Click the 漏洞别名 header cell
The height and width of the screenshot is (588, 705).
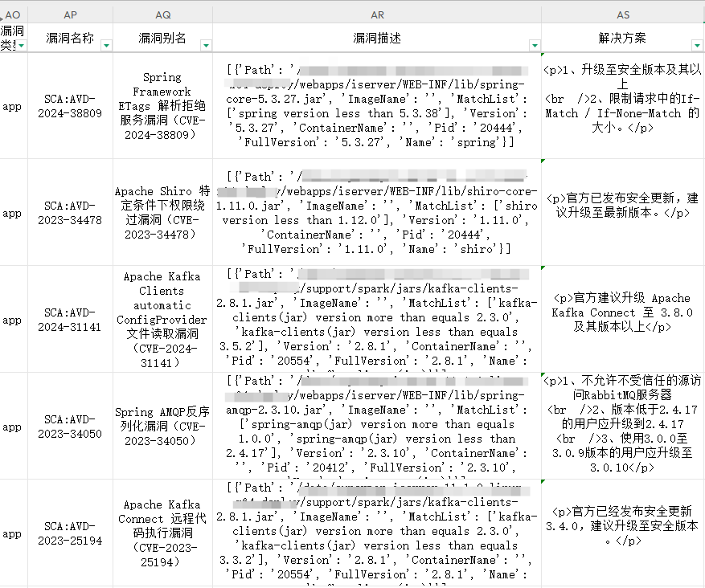(162, 38)
